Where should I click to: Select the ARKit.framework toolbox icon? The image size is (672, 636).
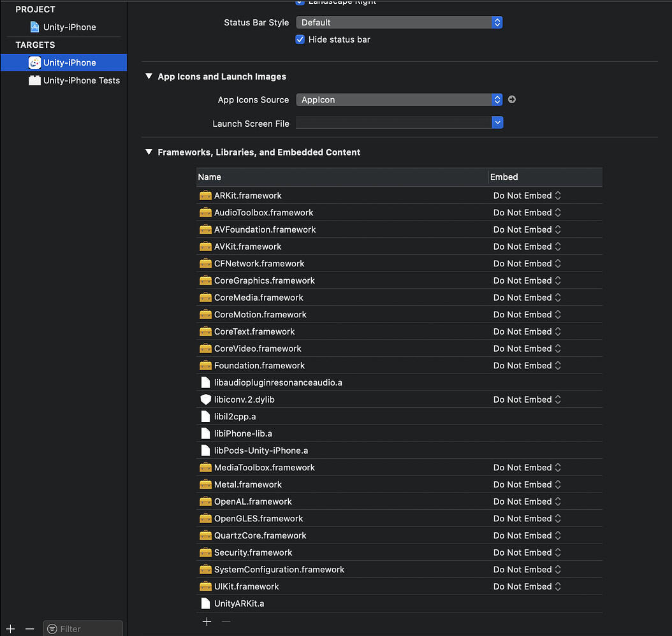207,195
